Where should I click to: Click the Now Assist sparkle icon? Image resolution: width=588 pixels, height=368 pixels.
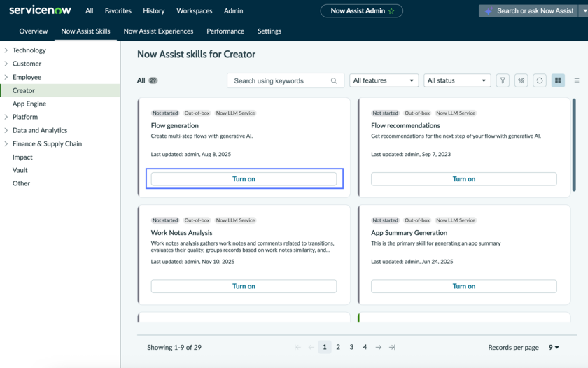489,11
